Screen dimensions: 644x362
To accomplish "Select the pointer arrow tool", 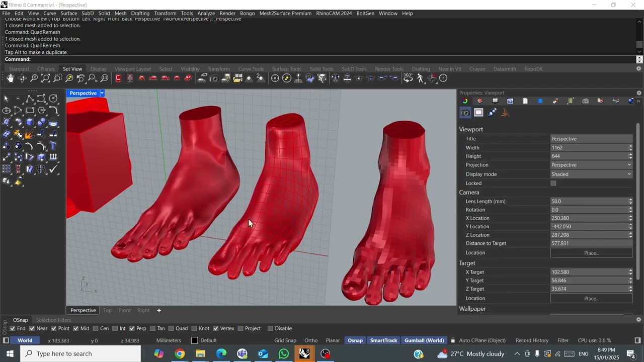I will [7, 99].
